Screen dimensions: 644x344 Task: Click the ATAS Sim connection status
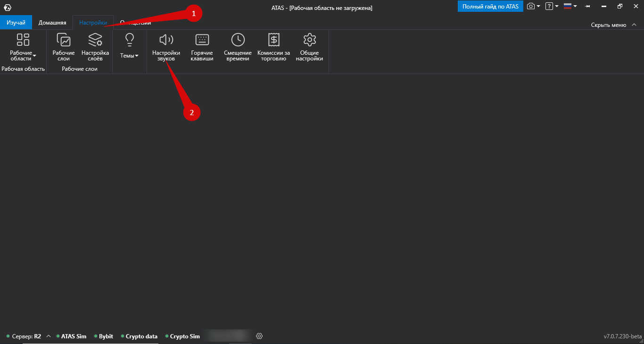click(71, 336)
